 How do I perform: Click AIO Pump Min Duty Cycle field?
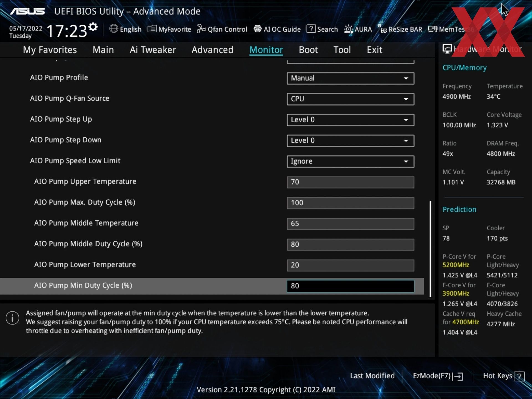click(351, 286)
